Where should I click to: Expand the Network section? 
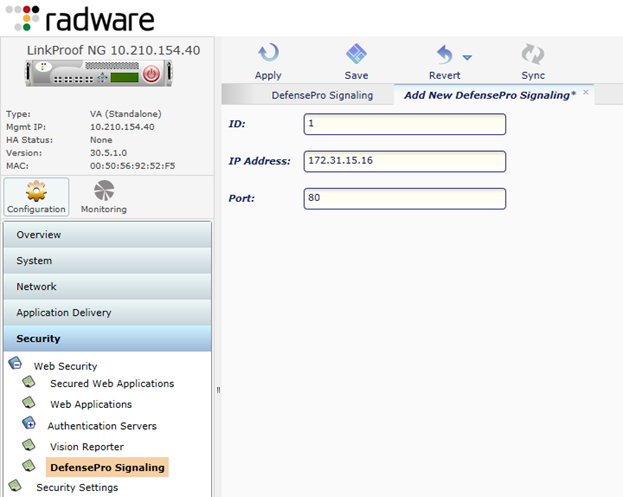click(107, 286)
